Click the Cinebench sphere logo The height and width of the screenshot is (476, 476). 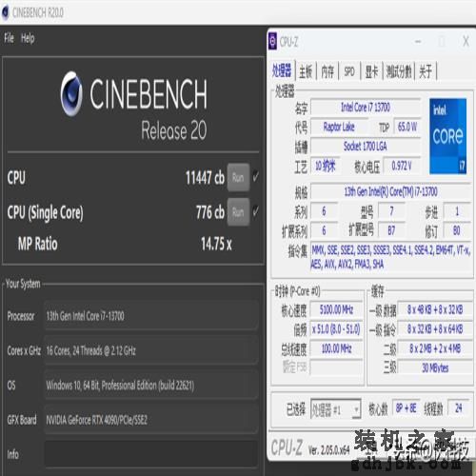[71, 93]
